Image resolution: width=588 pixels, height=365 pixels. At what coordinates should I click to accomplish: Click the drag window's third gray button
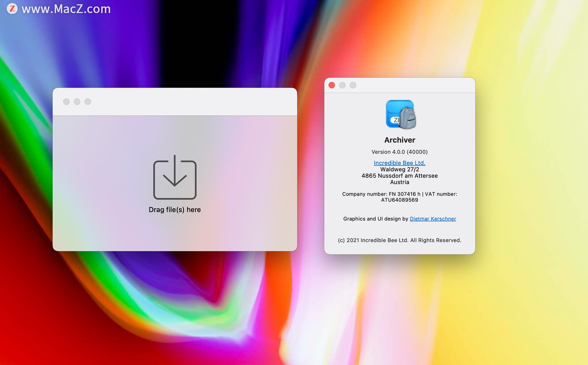click(88, 102)
